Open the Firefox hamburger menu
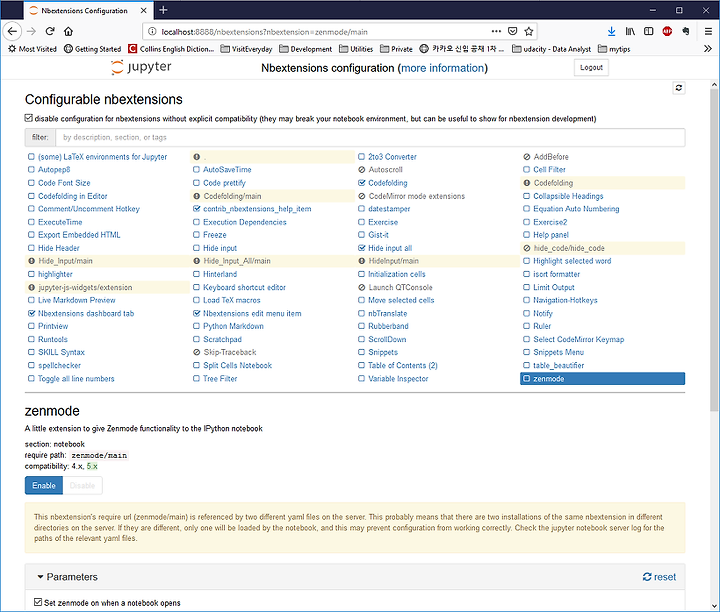Image resolution: width=720 pixels, height=612 pixels. click(x=708, y=31)
